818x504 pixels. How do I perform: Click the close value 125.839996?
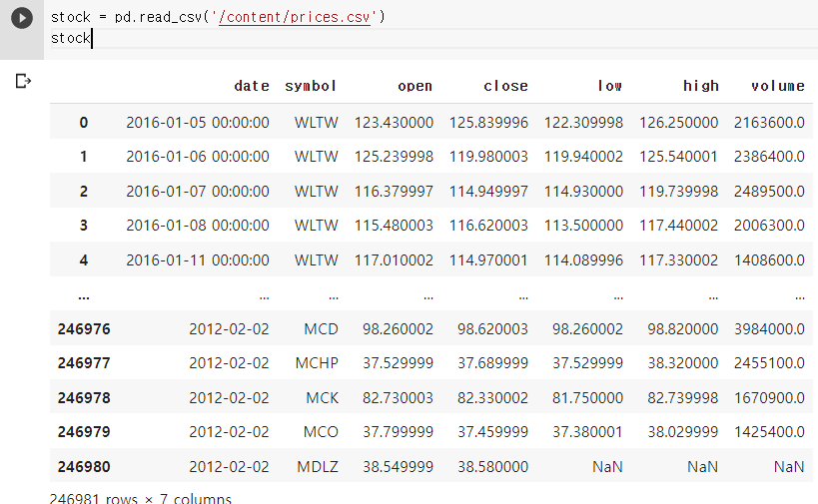[x=488, y=123]
